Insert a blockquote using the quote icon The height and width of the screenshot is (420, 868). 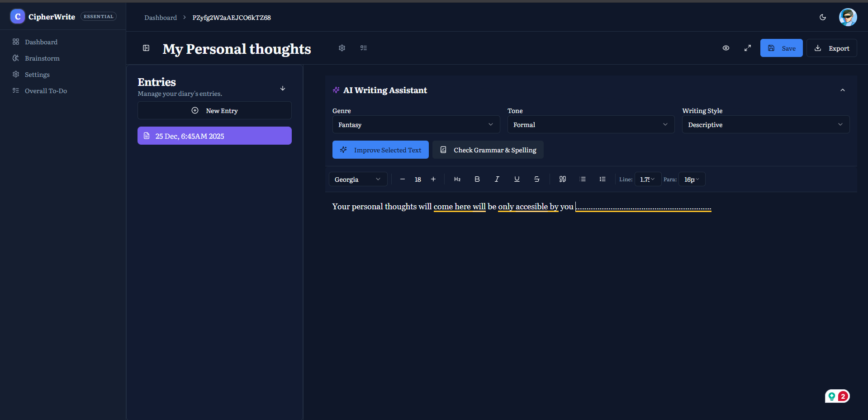(562, 179)
